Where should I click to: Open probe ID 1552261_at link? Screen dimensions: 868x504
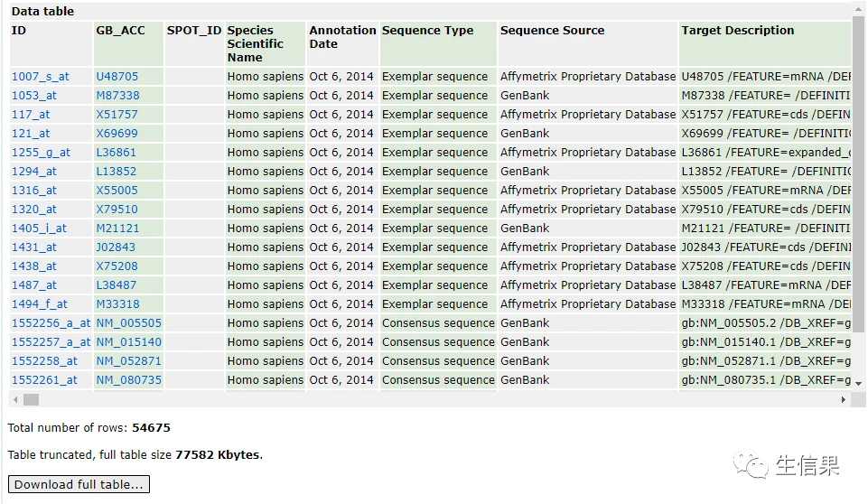pos(45,380)
